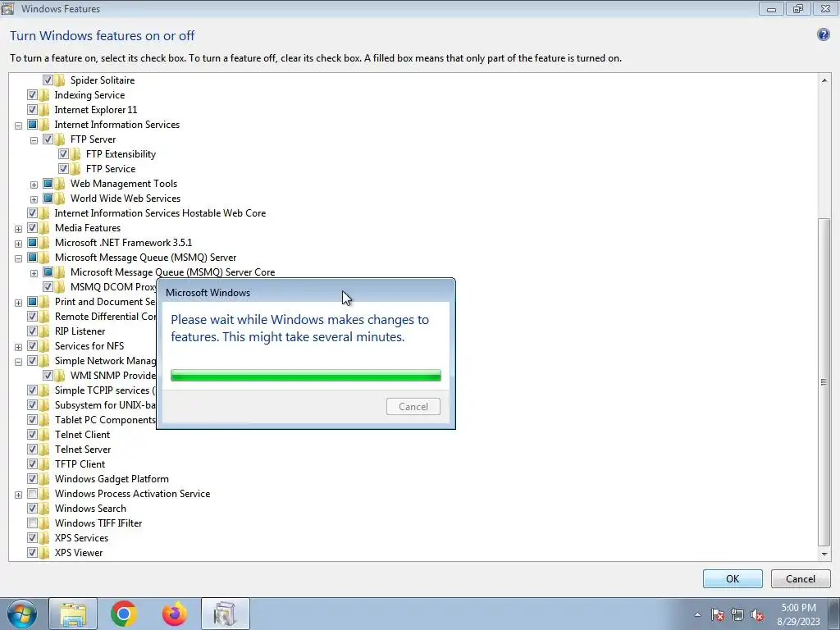Click the Windows Search folder icon
The width and height of the screenshot is (840, 630).
point(44,509)
